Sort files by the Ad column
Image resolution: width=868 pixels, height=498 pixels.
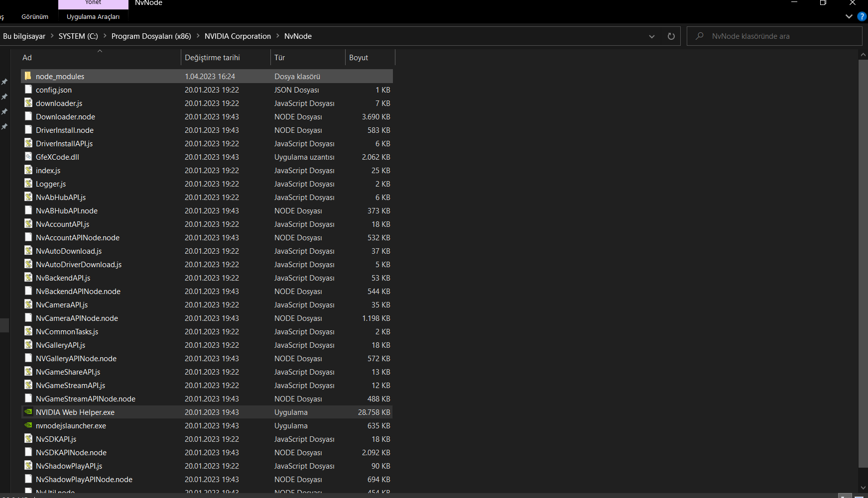[x=100, y=58]
